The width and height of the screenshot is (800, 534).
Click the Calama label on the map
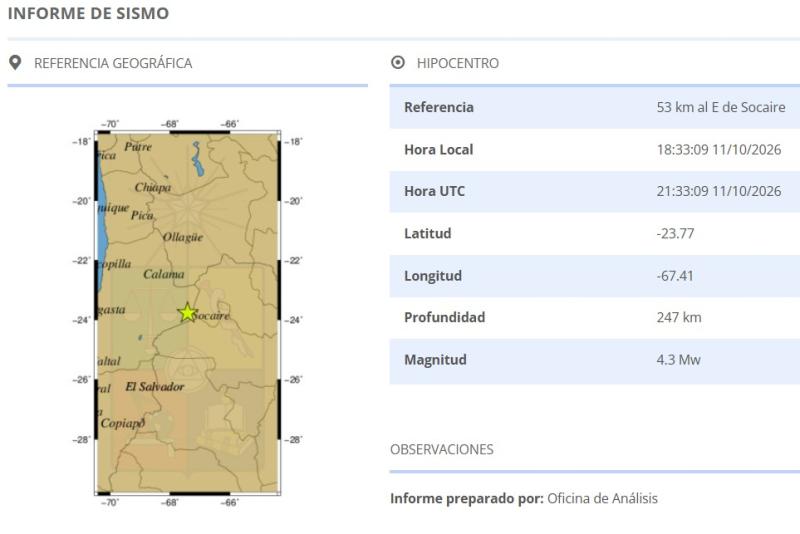click(163, 274)
